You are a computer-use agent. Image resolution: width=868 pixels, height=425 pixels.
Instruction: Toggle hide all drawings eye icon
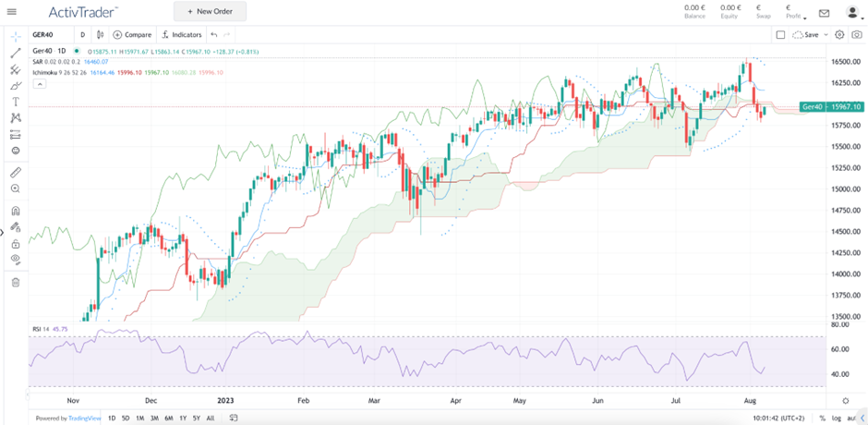16,260
